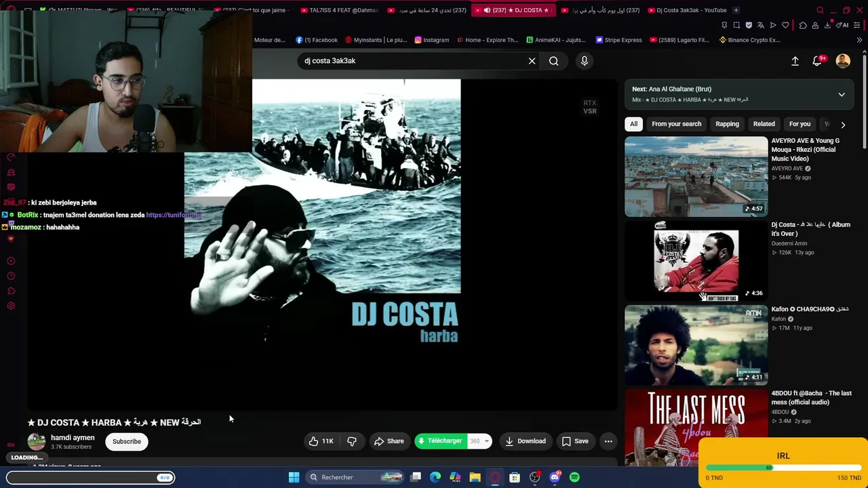This screenshot has height=488, width=868.
Task: Show more filter chips with right arrow
Action: (x=843, y=125)
